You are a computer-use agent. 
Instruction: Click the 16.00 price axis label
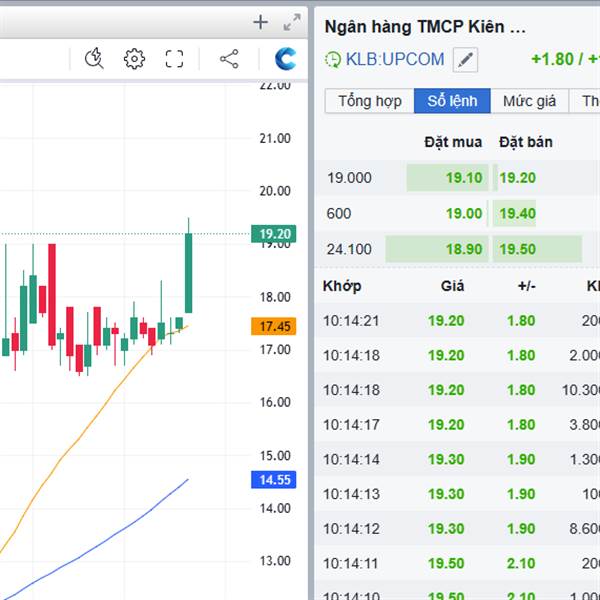coord(275,402)
